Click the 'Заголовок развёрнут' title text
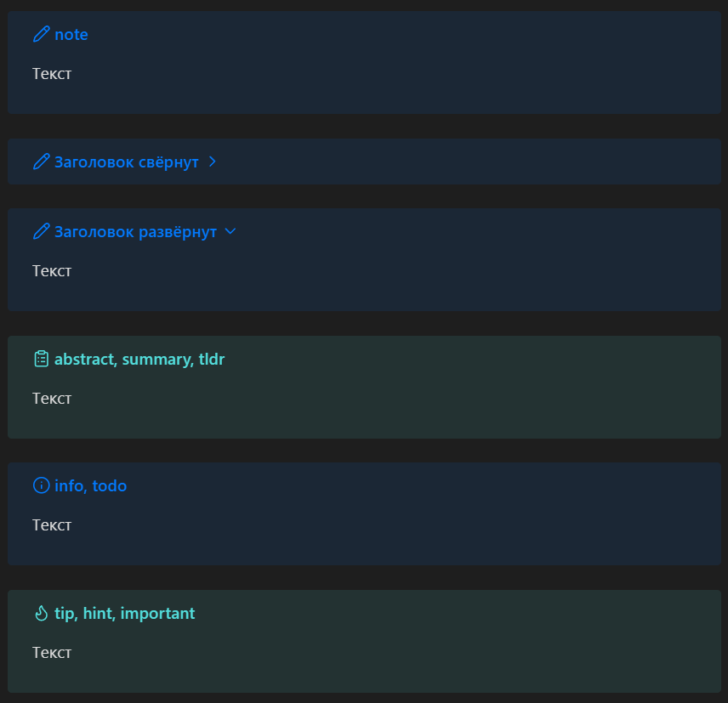Image resolution: width=728 pixels, height=703 pixels. [135, 231]
